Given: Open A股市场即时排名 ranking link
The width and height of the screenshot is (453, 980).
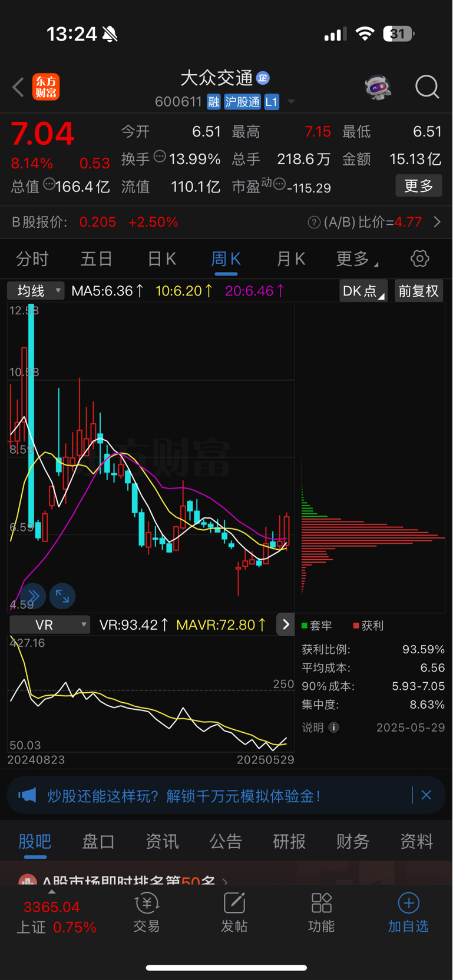Looking at the screenshot, I should pyautogui.click(x=124, y=879).
